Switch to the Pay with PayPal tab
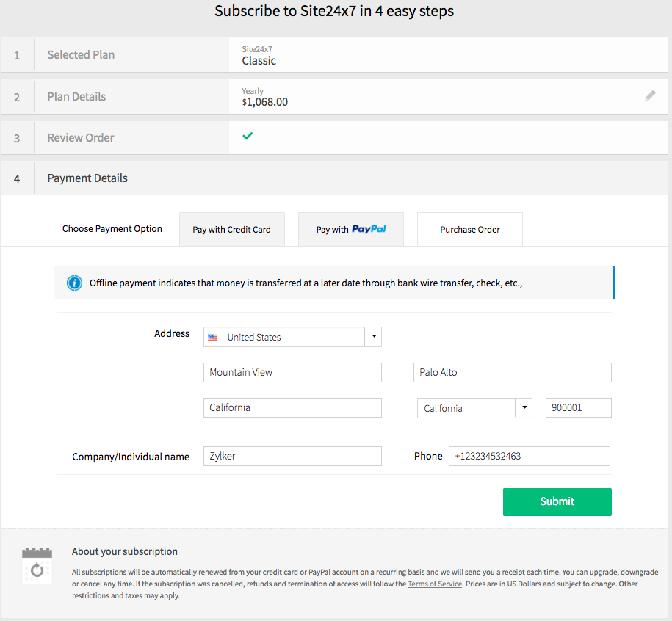 click(350, 230)
